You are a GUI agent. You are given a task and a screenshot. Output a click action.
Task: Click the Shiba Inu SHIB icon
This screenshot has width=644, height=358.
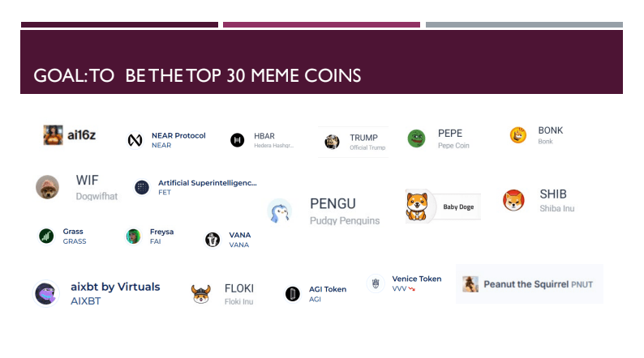(x=513, y=200)
